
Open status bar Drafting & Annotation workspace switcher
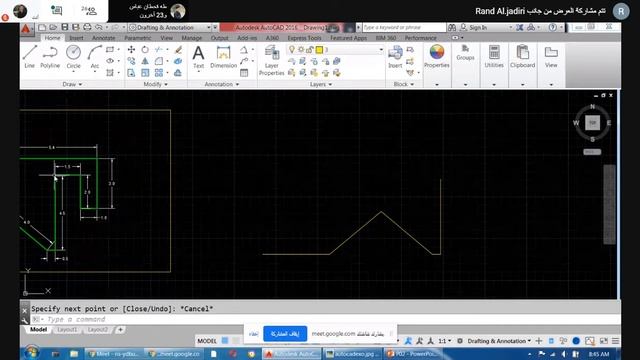(x=499, y=341)
